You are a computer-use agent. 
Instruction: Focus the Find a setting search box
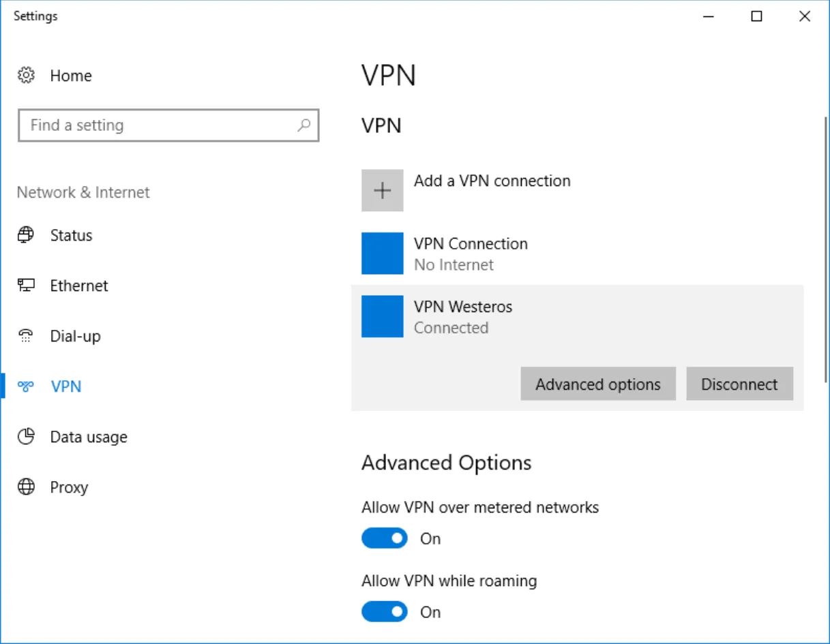pyautogui.click(x=168, y=125)
